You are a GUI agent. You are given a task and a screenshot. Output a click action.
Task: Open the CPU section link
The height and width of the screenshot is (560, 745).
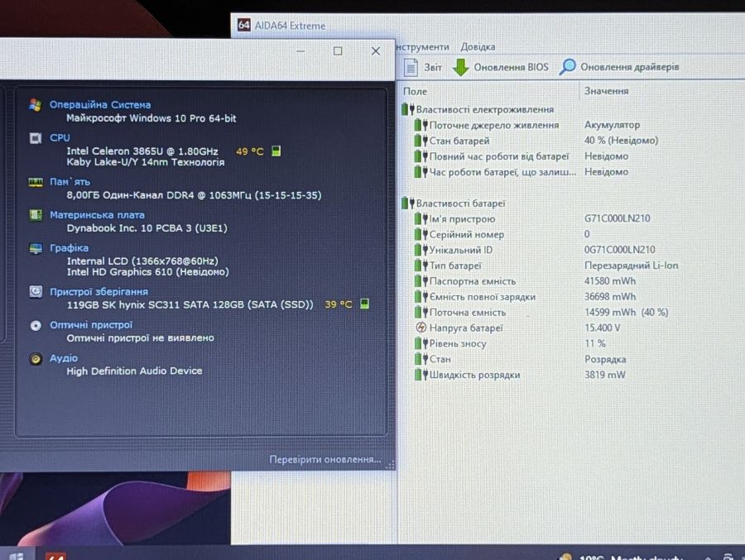click(x=60, y=138)
